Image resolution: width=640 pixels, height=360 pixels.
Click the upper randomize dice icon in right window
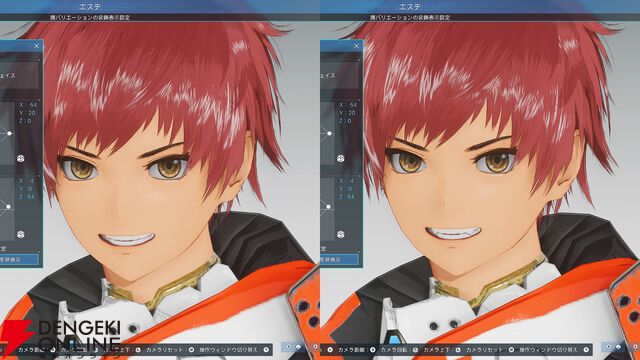point(340,158)
